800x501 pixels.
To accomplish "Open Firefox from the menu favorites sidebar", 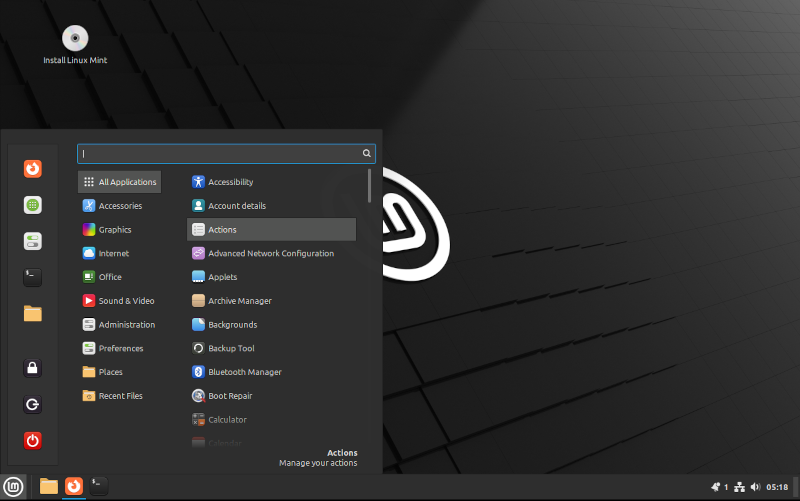I will tap(33, 169).
